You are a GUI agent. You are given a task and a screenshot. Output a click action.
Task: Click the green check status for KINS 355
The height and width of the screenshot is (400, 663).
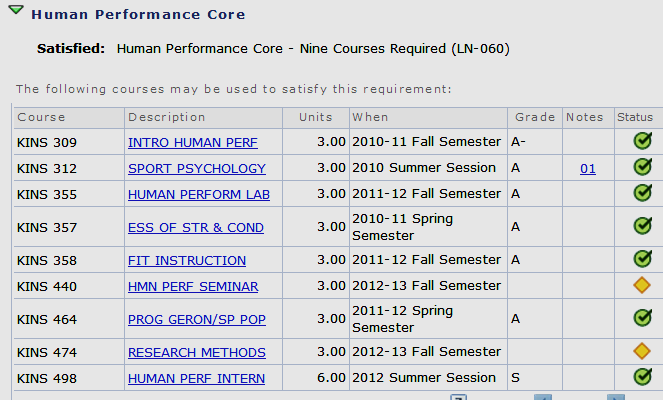coord(642,194)
